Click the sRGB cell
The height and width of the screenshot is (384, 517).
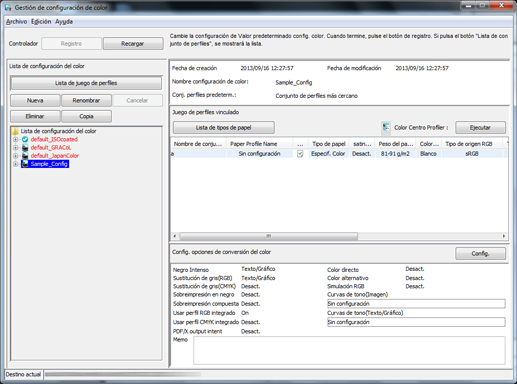[472, 154]
